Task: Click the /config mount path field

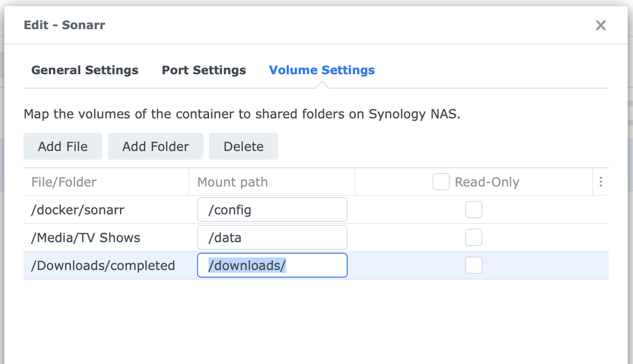Action: [272, 210]
